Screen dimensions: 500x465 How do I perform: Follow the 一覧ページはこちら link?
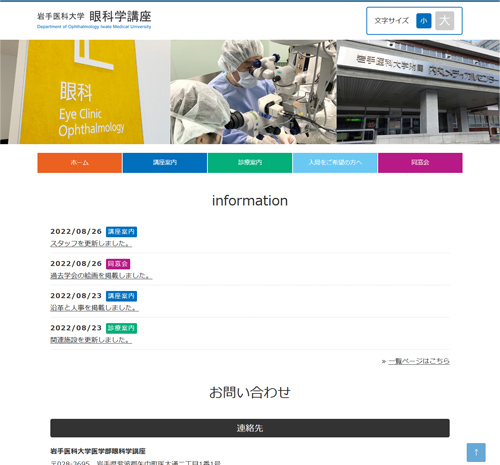coord(419,361)
